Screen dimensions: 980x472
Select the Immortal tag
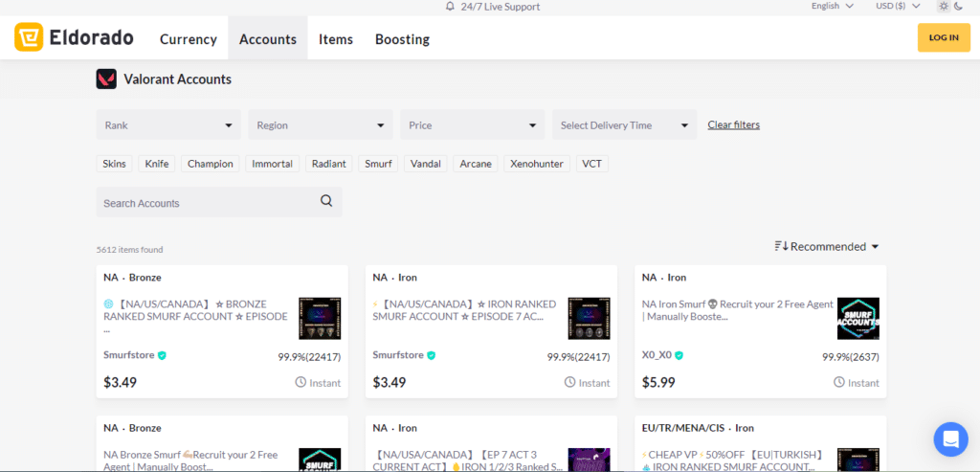coord(273,164)
